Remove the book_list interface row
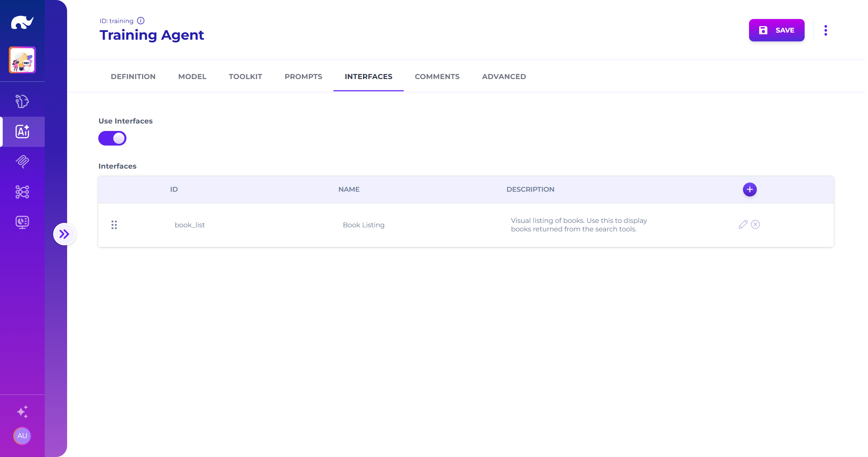868x457 pixels. (755, 225)
